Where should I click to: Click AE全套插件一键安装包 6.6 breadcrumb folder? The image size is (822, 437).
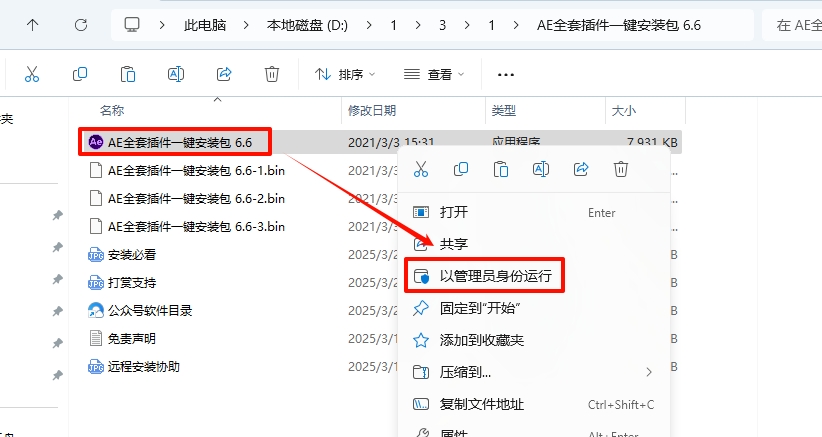pyautogui.click(x=619, y=25)
